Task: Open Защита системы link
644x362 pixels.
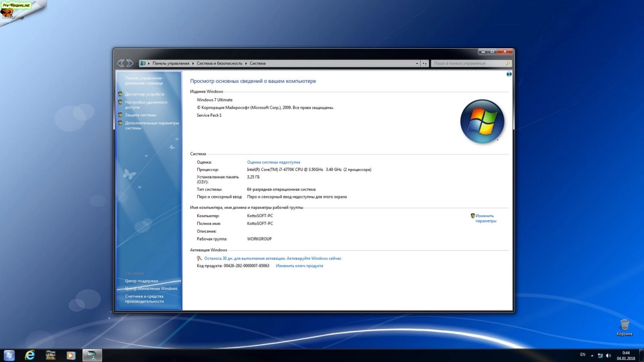Action: [140, 115]
